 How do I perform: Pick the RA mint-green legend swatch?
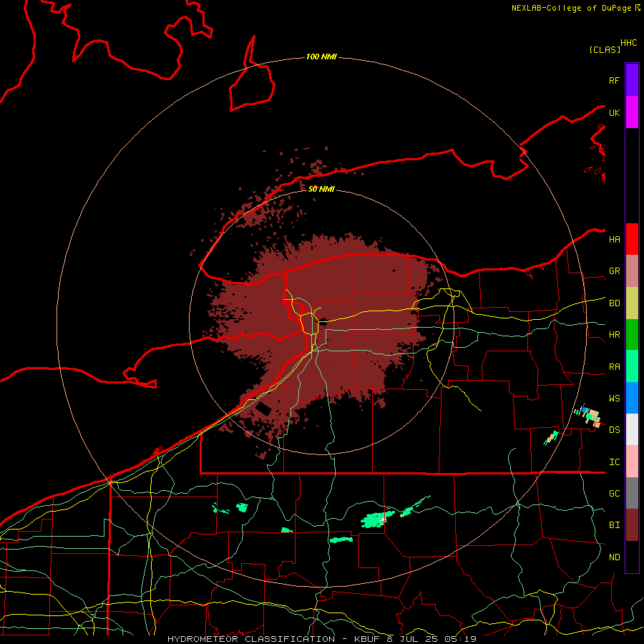(632, 366)
